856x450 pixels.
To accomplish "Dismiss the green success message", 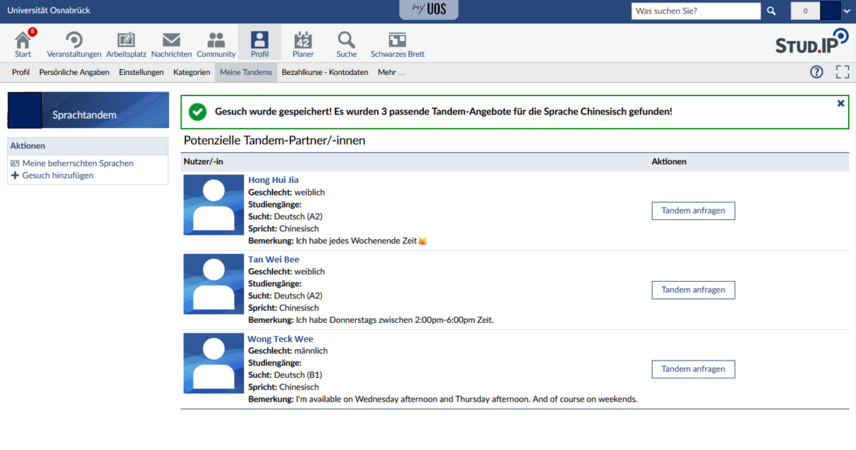I will click(x=840, y=103).
